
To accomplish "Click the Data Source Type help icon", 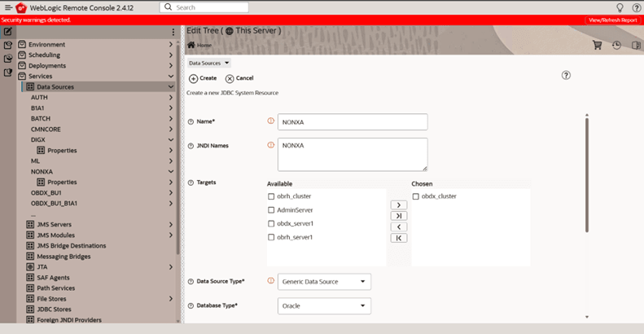I will (x=191, y=281).
